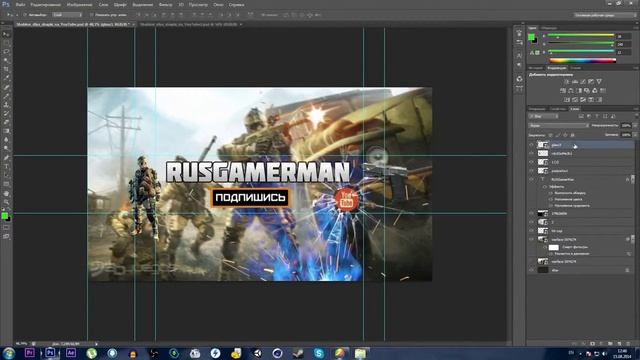Image resolution: width=640 pixels, height=360 pixels.
Task: Hide the layer named 1
Action: pyautogui.click(x=531, y=222)
